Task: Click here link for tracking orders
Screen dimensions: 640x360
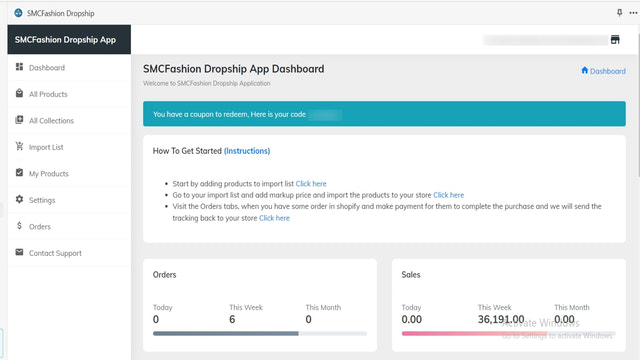Action: pos(274,218)
